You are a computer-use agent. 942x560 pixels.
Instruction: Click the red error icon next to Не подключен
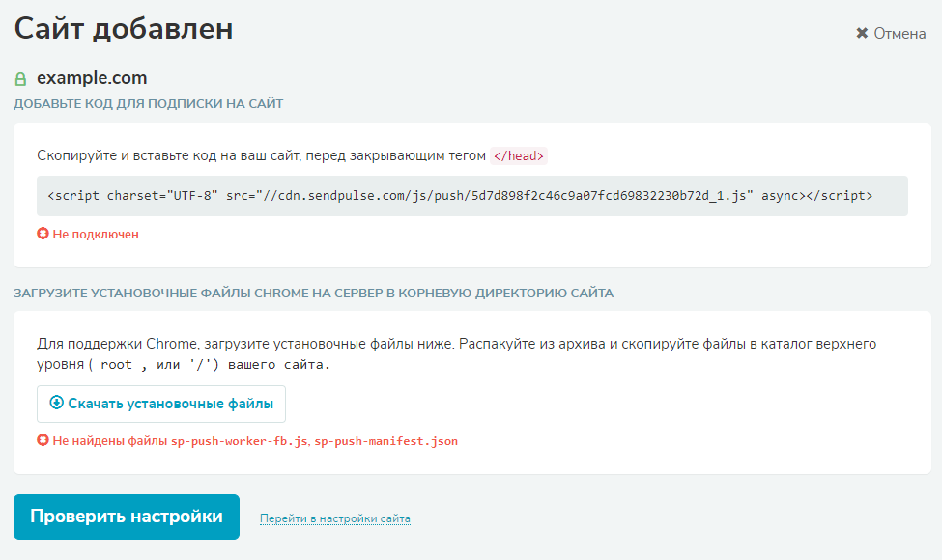pyautogui.click(x=43, y=234)
